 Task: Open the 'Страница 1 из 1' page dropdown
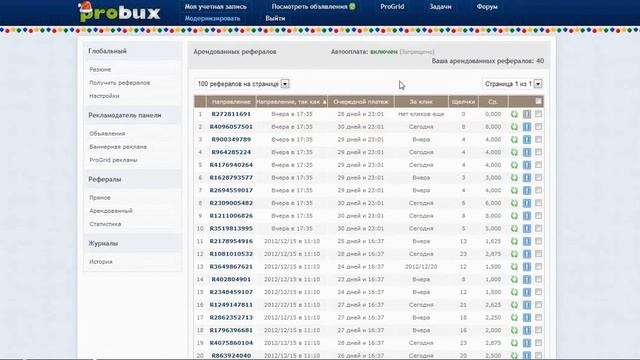pos(513,84)
